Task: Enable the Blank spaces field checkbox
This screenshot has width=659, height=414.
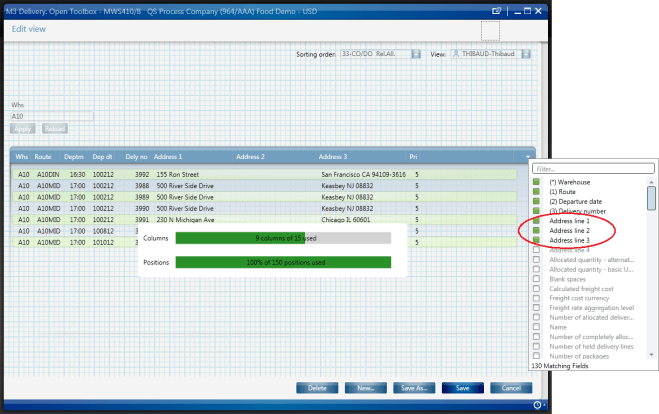Action: [x=536, y=279]
